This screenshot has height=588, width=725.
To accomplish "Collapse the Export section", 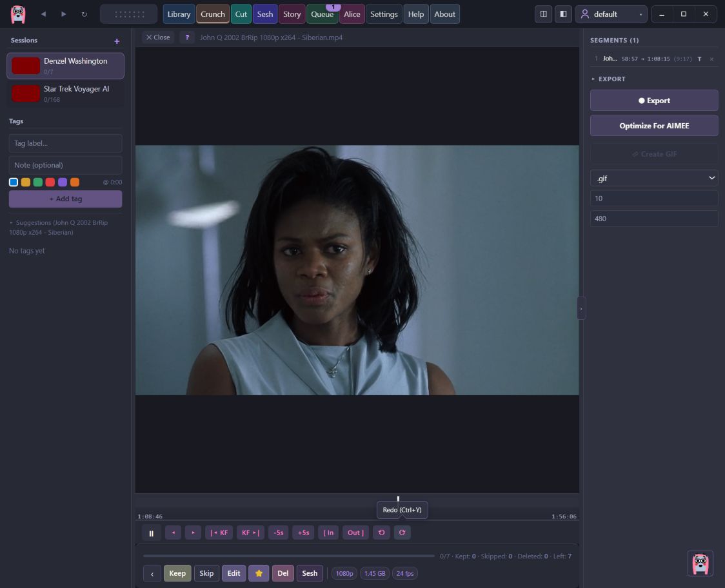I will [608, 79].
